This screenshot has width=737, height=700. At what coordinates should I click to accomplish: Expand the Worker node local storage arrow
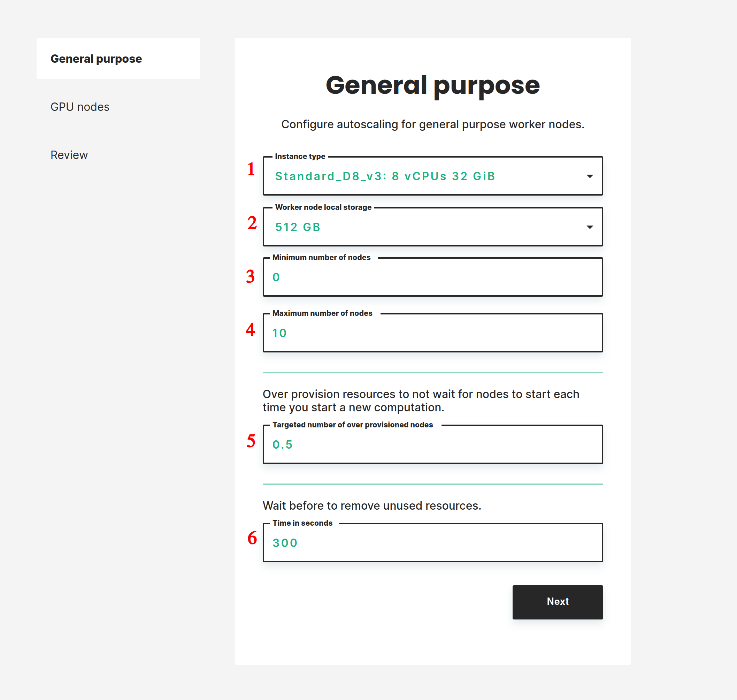pyautogui.click(x=589, y=227)
